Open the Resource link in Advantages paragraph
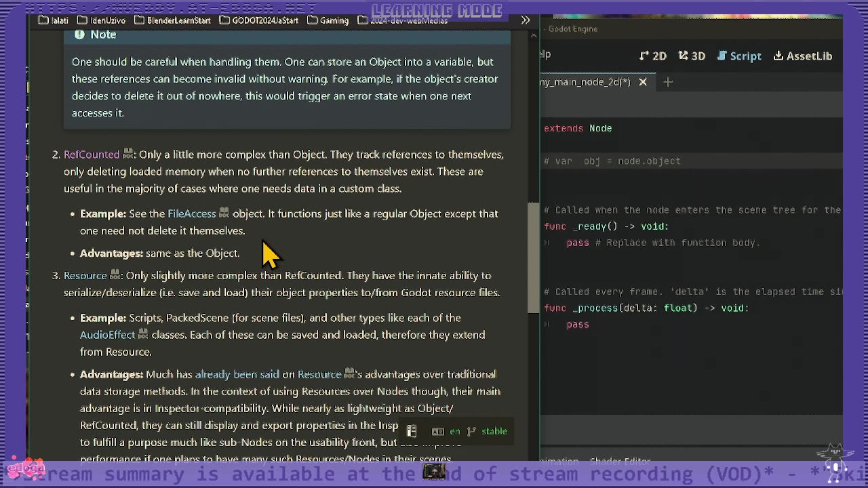The image size is (868, 488). coord(319,374)
